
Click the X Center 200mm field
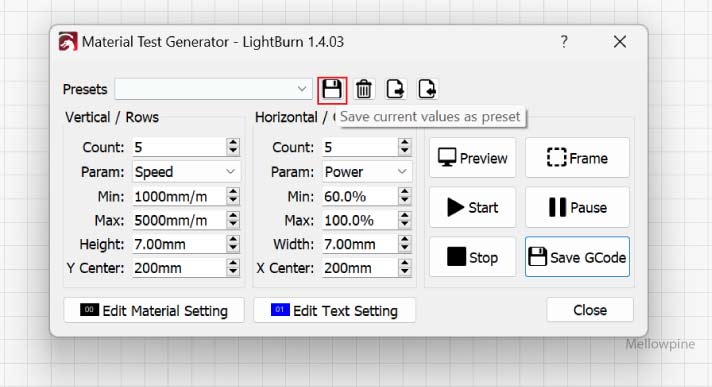click(x=360, y=268)
